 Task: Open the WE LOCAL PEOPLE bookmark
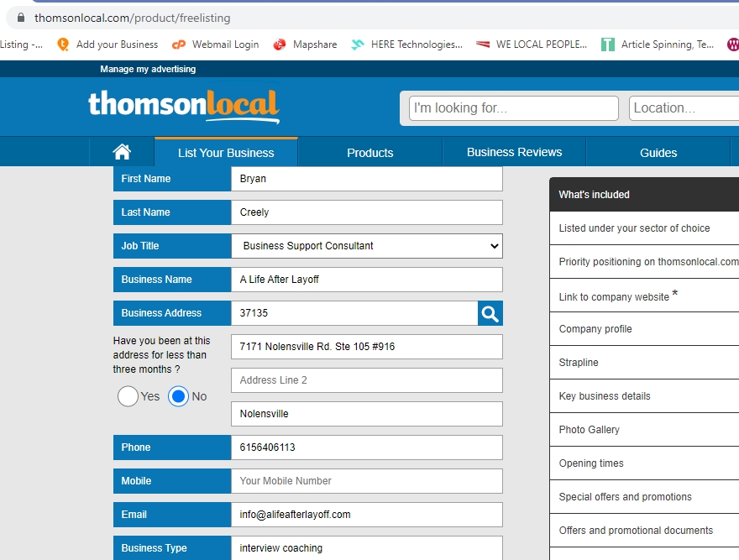pyautogui.click(x=532, y=44)
